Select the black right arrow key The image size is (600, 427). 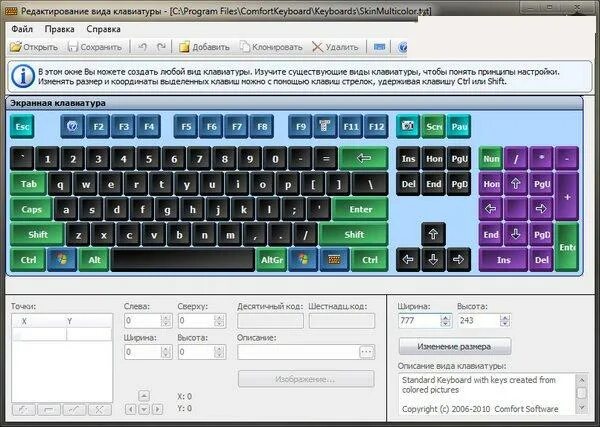pyautogui.click(x=459, y=259)
